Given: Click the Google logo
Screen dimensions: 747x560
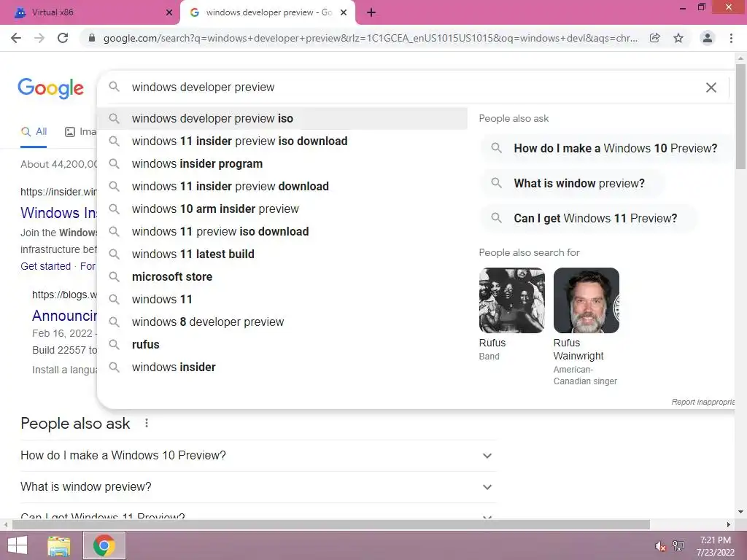Looking at the screenshot, I should click(51, 88).
